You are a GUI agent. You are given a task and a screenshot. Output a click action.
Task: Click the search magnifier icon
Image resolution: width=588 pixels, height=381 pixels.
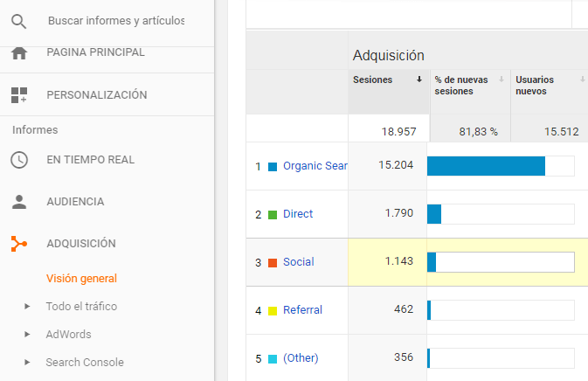18,21
